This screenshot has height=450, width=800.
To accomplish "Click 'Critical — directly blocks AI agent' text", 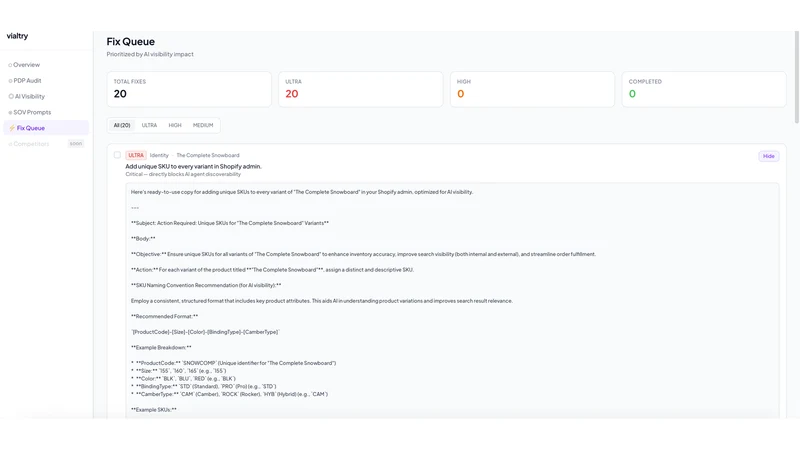I will (183, 174).
